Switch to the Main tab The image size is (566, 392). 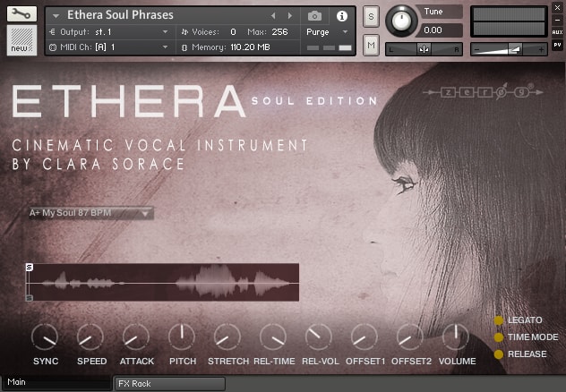tap(56, 382)
